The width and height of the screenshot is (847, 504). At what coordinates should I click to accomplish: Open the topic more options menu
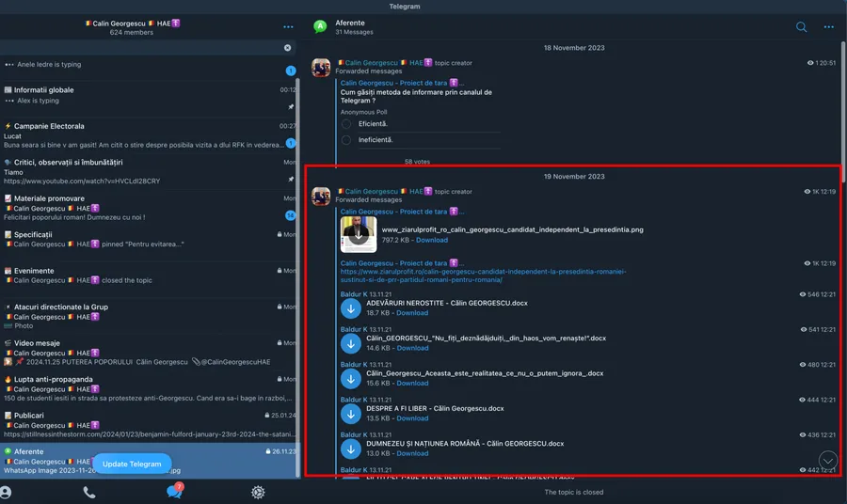829,27
